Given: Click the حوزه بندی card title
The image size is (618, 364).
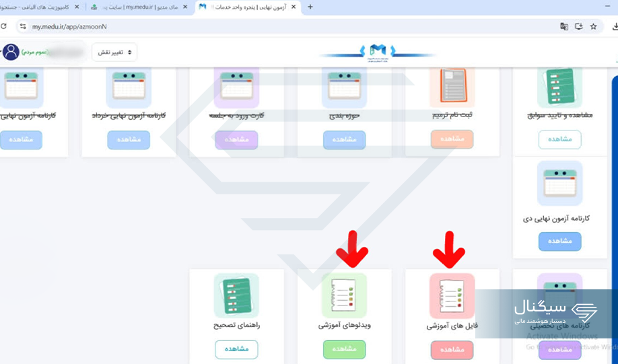Looking at the screenshot, I should point(345,116).
